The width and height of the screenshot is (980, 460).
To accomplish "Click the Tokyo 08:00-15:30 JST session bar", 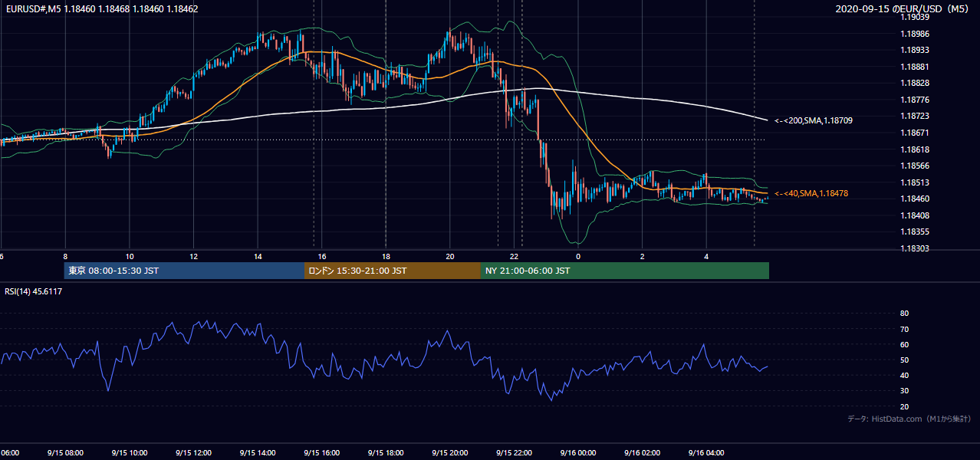I will pyautogui.click(x=184, y=271).
